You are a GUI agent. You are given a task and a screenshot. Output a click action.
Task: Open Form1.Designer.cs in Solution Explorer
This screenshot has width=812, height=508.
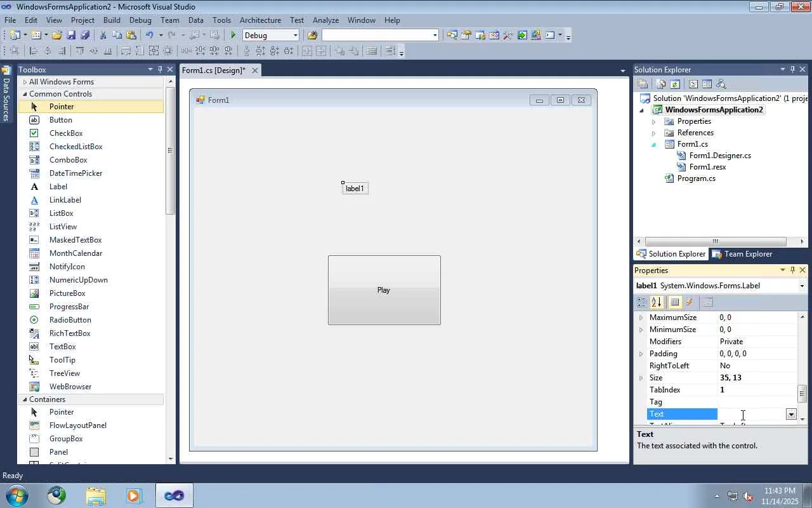(x=720, y=156)
